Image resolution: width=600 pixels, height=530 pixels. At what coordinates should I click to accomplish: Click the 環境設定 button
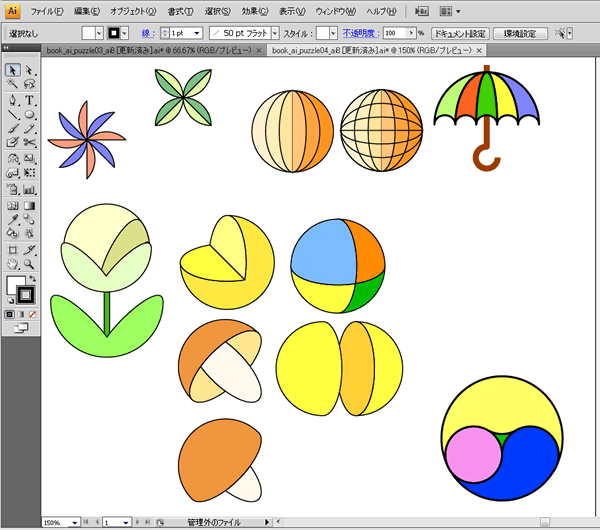[x=520, y=34]
